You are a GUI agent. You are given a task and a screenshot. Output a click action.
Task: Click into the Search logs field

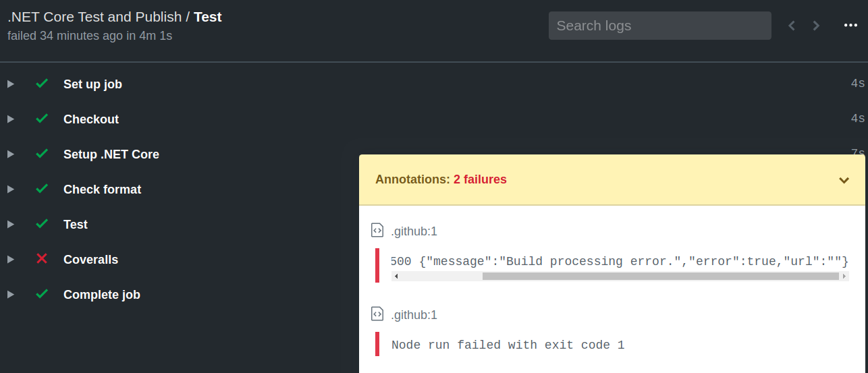659,26
